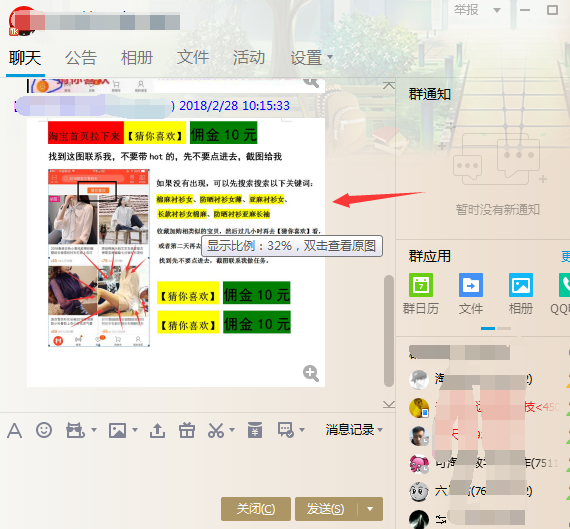The height and width of the screenshot is (529, 570).
Task: Expand the 设置 tab dropdown
Action: [330, 57]
